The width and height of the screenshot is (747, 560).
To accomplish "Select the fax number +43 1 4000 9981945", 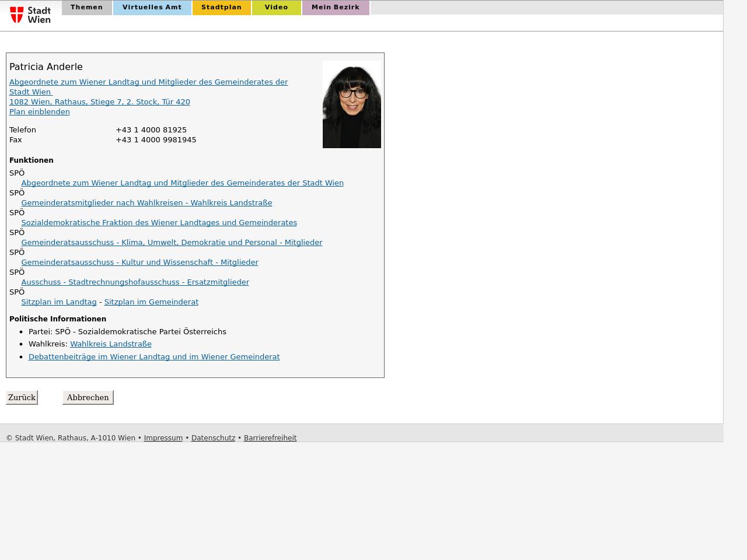I will click(156, 139).
